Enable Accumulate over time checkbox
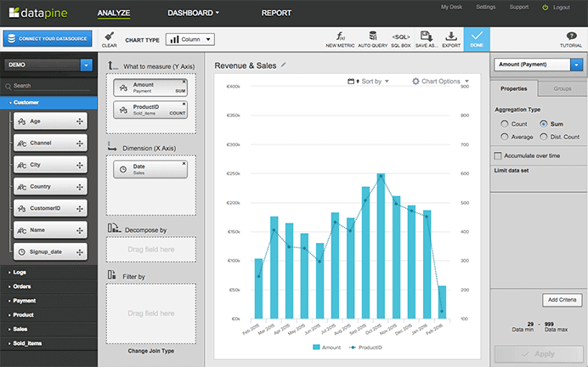The image size is (588, 367). tap(498, 156)
